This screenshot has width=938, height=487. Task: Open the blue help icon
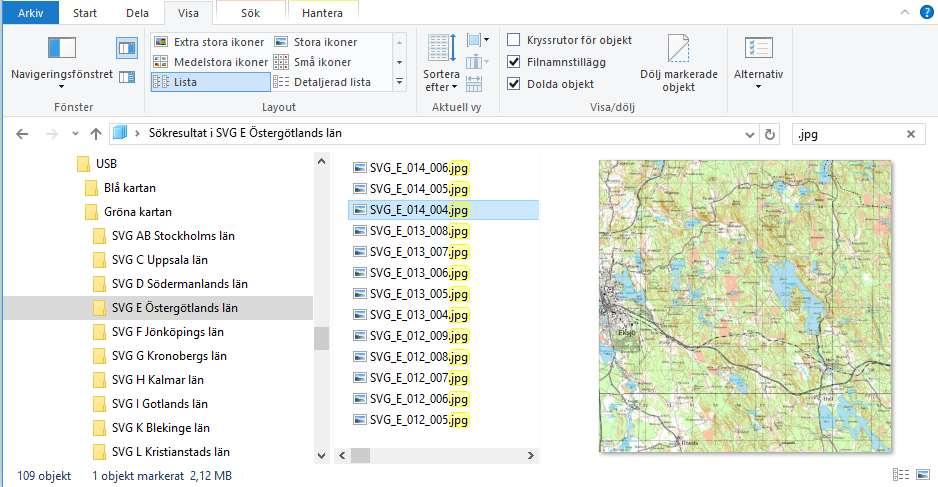(x=926, y=12)
